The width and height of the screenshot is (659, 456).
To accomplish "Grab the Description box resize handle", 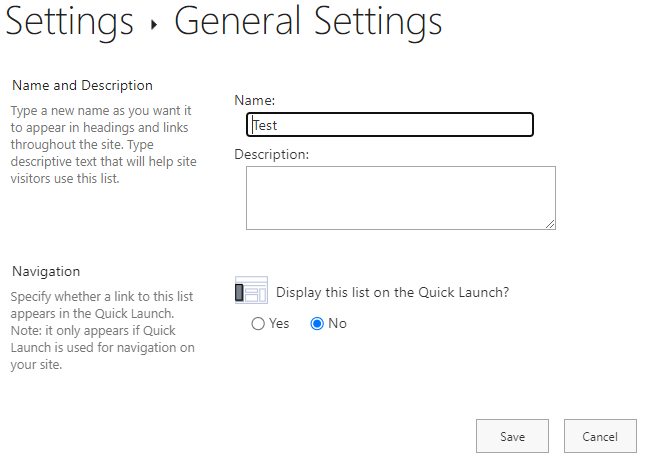I will [550, 224].
